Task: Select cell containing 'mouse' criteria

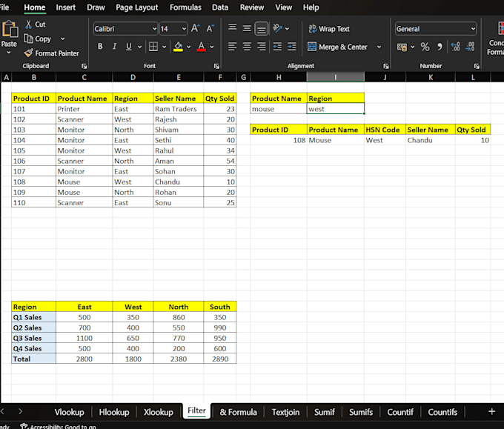Action: 279,109
